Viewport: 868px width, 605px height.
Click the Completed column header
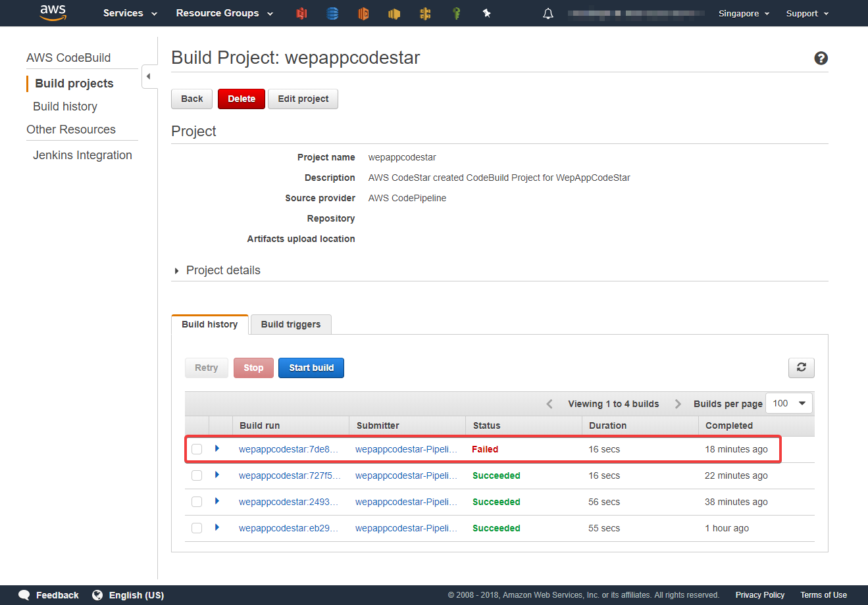(x=729, y=425)
